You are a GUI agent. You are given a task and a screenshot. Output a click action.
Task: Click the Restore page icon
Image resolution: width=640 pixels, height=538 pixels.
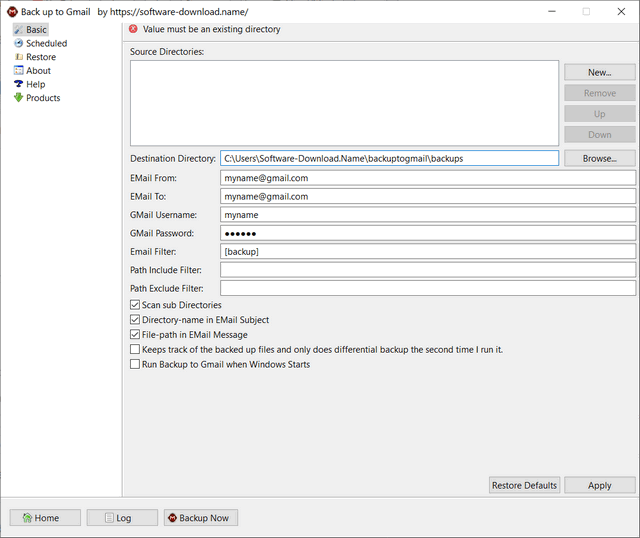tap(18, 57)
